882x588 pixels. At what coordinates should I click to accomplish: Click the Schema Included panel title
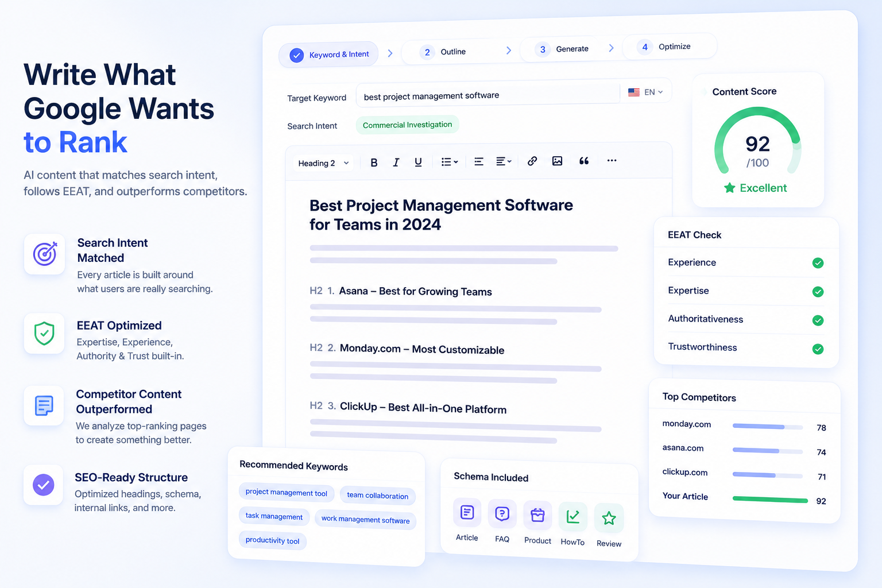pyautogui.click(x=491, y=477)
